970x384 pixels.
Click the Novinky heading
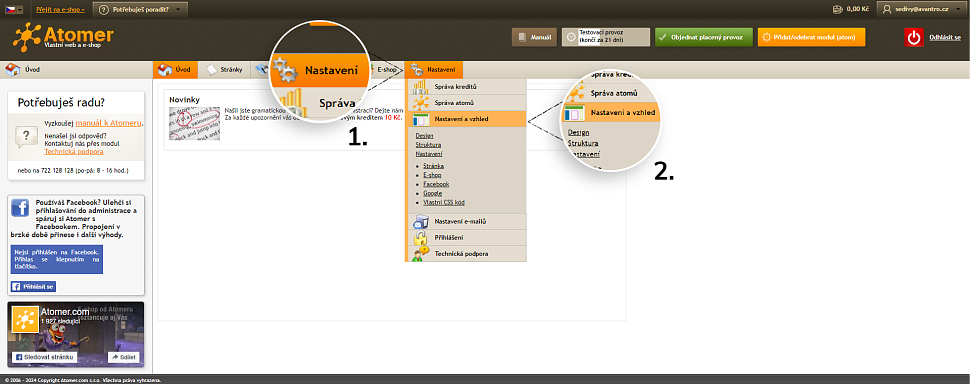point(184,100)
